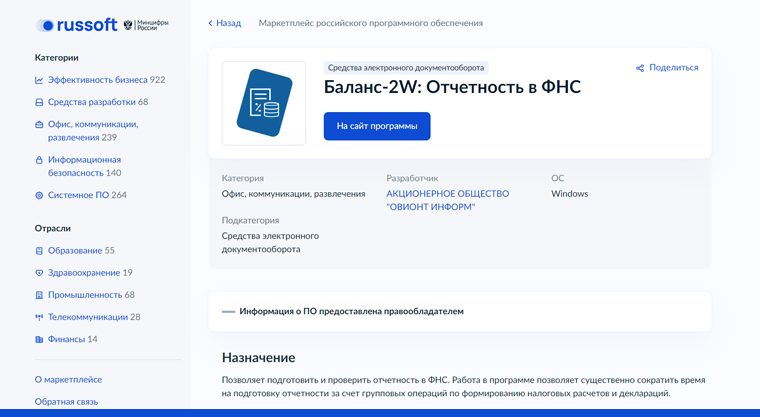The image size is (760, 417).
Task: Click the briefcase icon for Офис, коммуникации
Action: pos(39,125)
